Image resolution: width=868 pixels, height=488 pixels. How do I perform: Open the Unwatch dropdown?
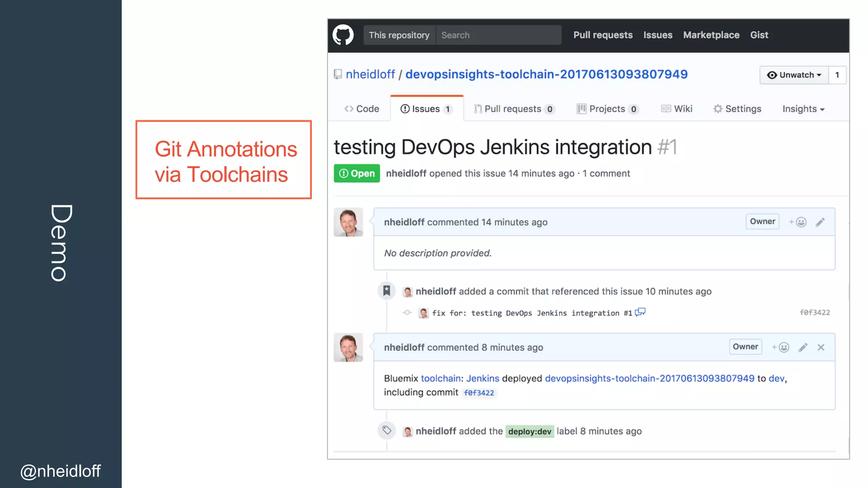[x=794, y=75]
